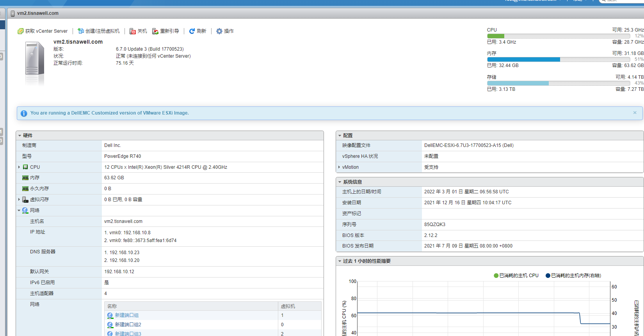Click the host server image
Viewport: 644px width, 336px height.
[x=35, y=62]
